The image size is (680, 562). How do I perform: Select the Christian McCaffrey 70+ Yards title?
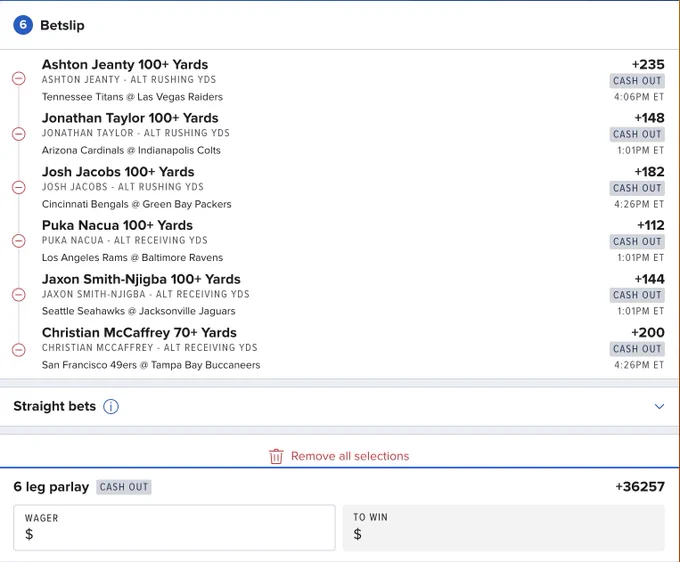[139, 333]
